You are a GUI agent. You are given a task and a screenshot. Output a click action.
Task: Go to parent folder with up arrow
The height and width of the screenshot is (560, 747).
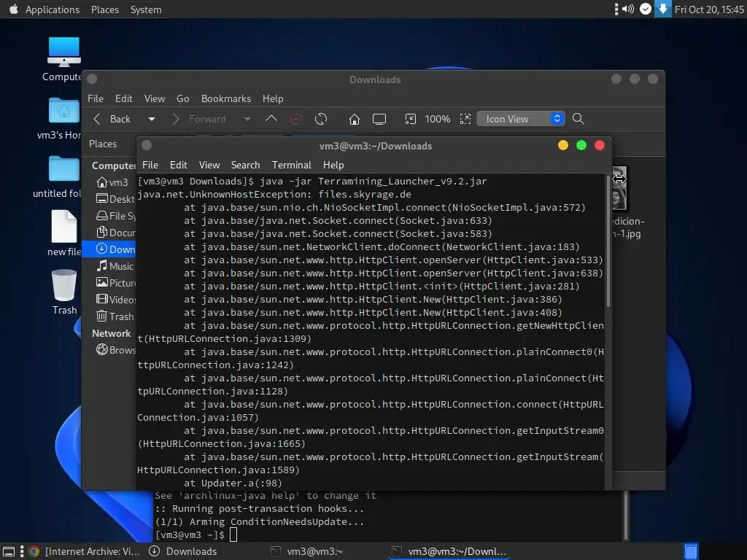[271, 119]
